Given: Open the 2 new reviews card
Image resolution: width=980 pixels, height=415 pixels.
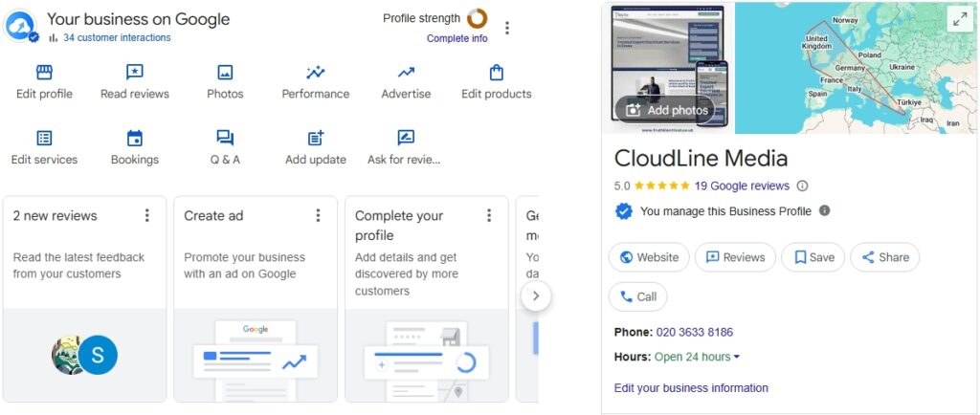Looking at the screenshot, I should coord(85,299).
